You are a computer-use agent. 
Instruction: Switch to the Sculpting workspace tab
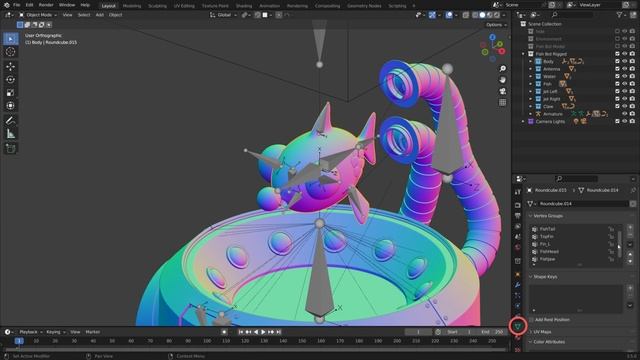(157, 6)
